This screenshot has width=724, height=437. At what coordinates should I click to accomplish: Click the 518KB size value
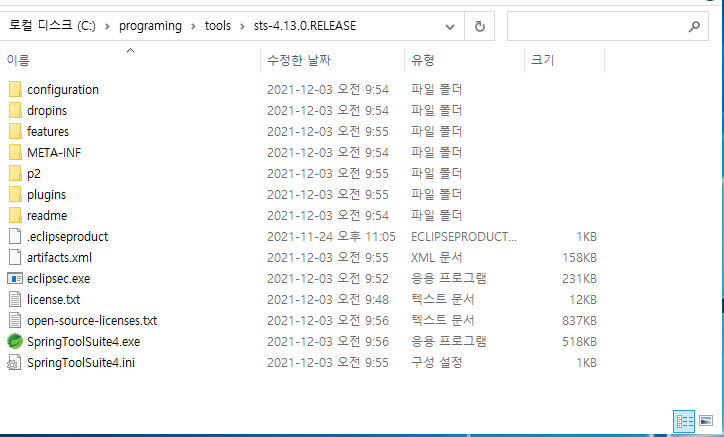[x=579, y=341]
